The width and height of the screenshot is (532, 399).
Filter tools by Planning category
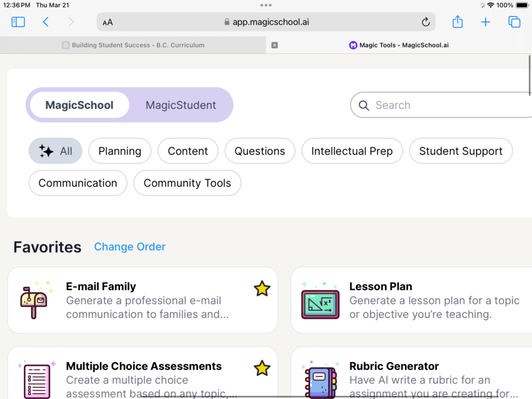[120, 151]
